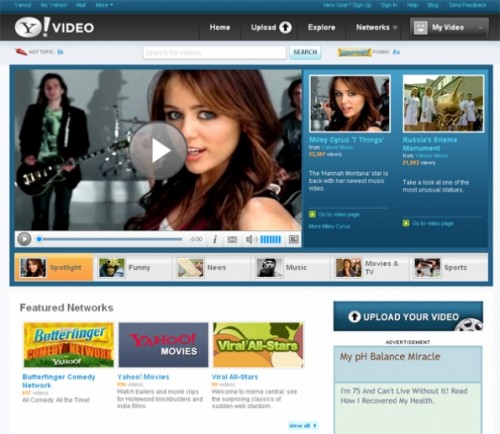Click the Russia's Enema Monument thumbnail
Viewport: 500px width, 434px height.
[443, 103]
